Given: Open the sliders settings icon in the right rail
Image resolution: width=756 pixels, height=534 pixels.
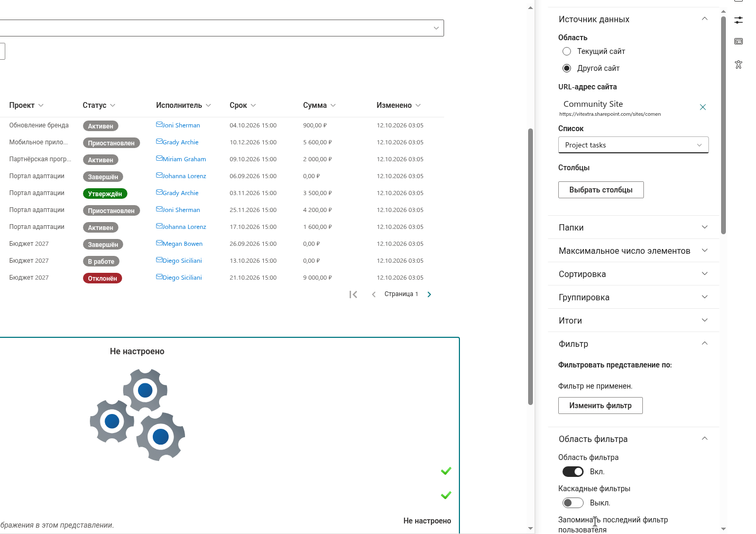Looking at the screenshot, I should coord(739,20).
